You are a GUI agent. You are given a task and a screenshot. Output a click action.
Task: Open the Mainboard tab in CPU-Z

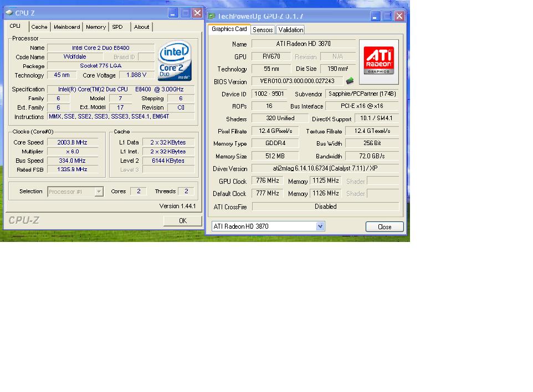[x=66, y=27]
